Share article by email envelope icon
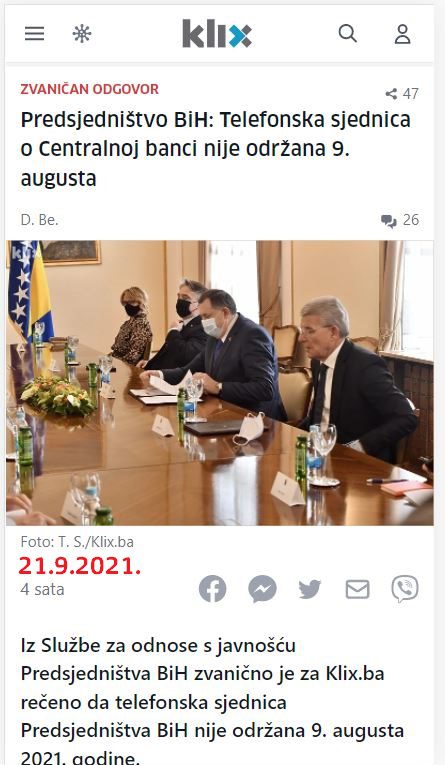The height and width of the screenshot is (765, 445). 358,589
